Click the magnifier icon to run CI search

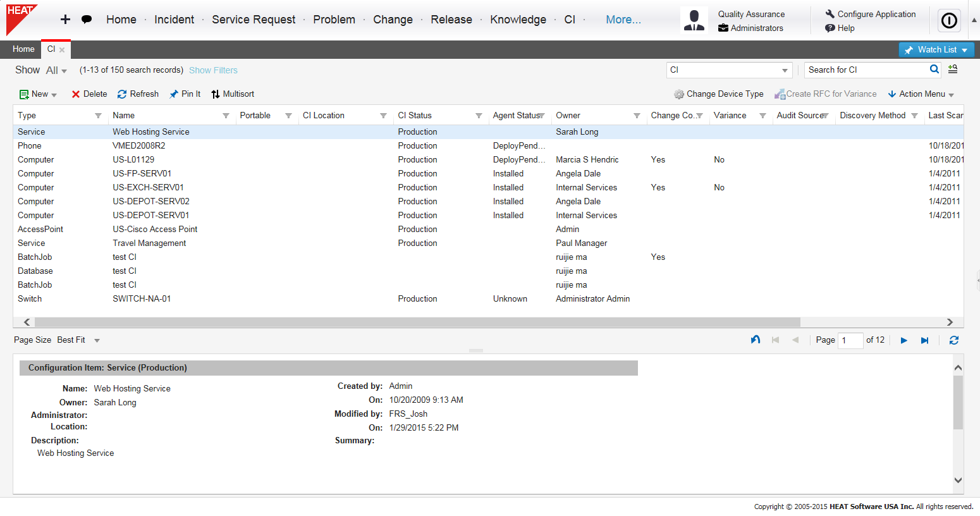[934, 70]
